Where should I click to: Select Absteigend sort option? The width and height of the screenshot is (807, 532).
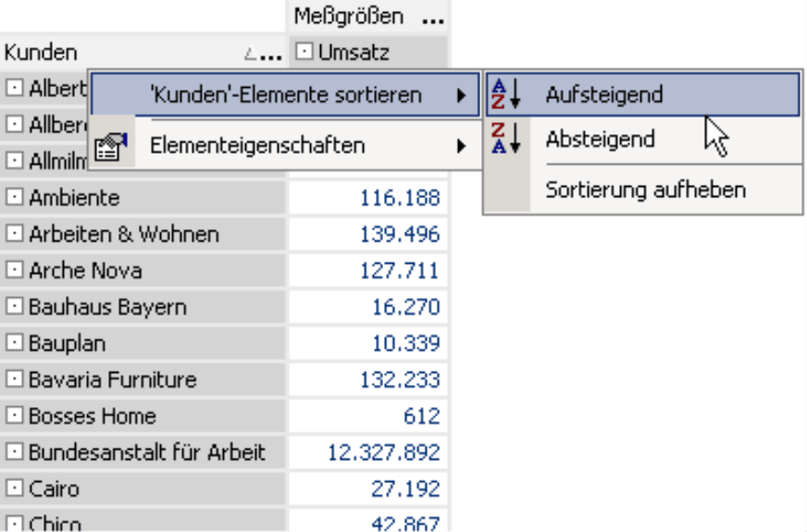click(600, 140)
